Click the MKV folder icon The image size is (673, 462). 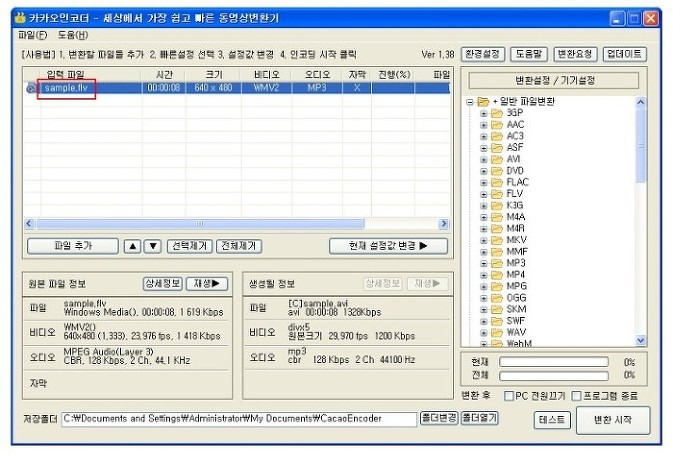(497, 240)
